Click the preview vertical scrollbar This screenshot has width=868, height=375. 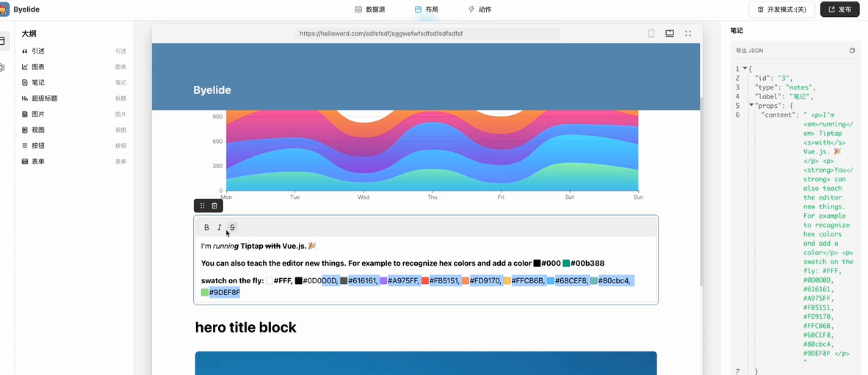[702, 192]
